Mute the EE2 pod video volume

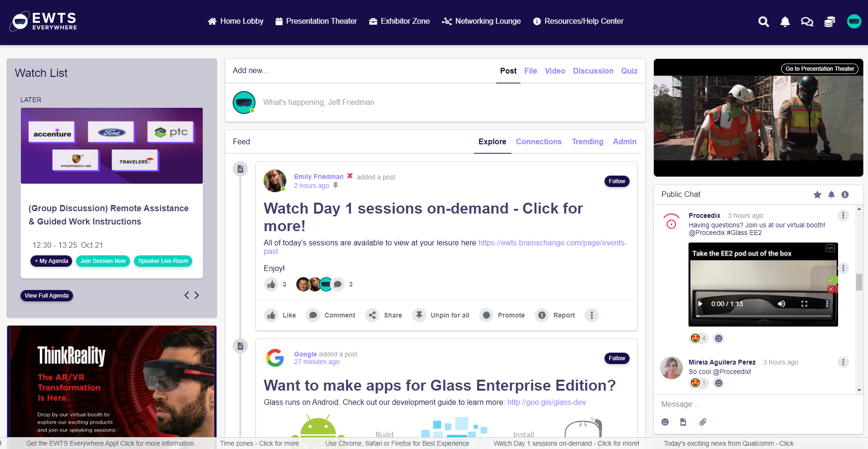[x=781, y=304]
